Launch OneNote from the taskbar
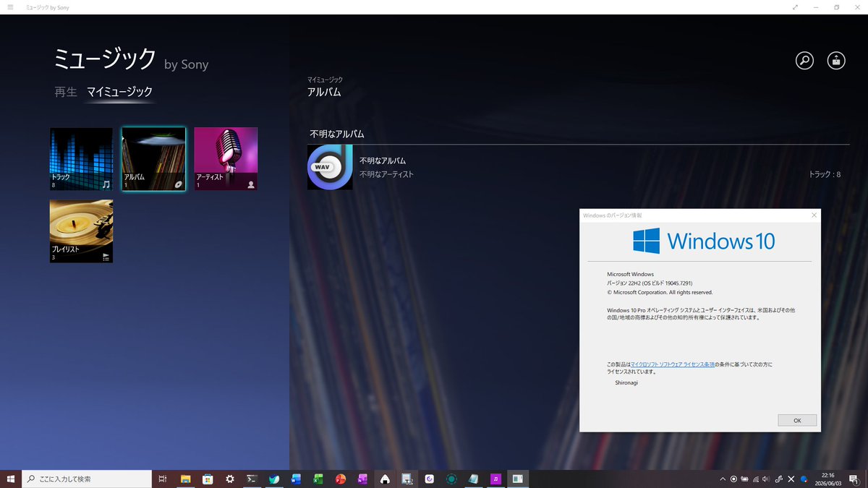Image resolution: width=868 pixels, height=488 pixels. (x=362, y=479)
